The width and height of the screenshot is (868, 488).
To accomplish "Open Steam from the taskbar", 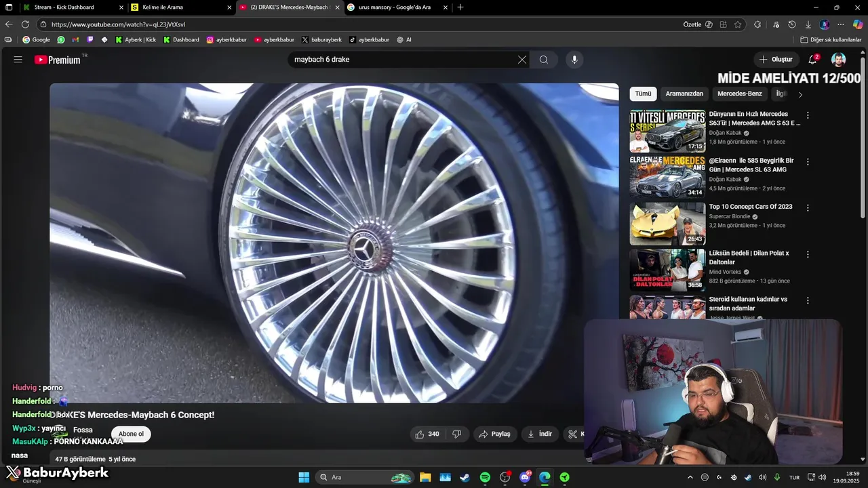I will click(x=465, y=477).
